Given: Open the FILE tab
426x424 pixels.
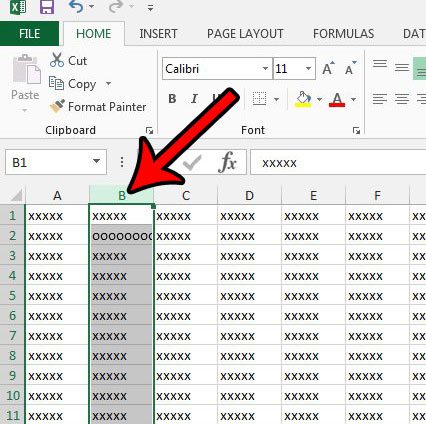Looking at the screenshot, I should point(29,34).
